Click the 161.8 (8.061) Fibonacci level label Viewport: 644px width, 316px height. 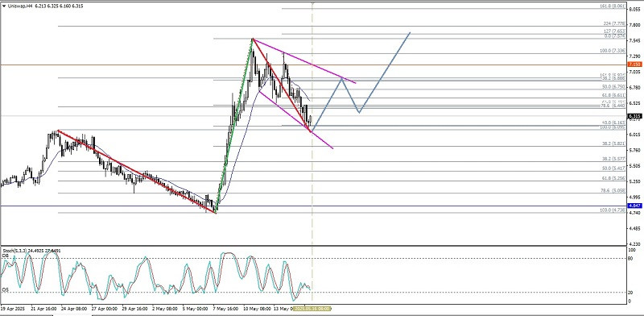coord(612,6)
